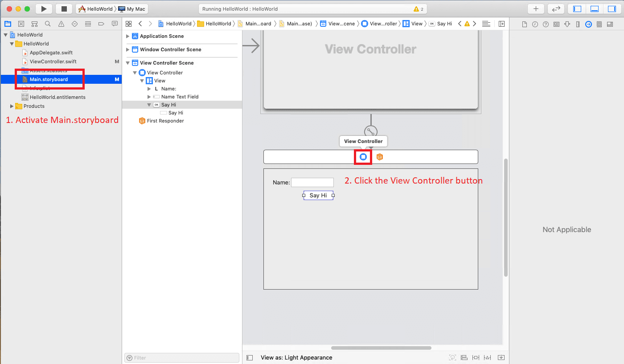The width and height of the screenshot is (624, 364).
Task: Expand the Name Text Field tree item
Action: [x=150, y=97]
